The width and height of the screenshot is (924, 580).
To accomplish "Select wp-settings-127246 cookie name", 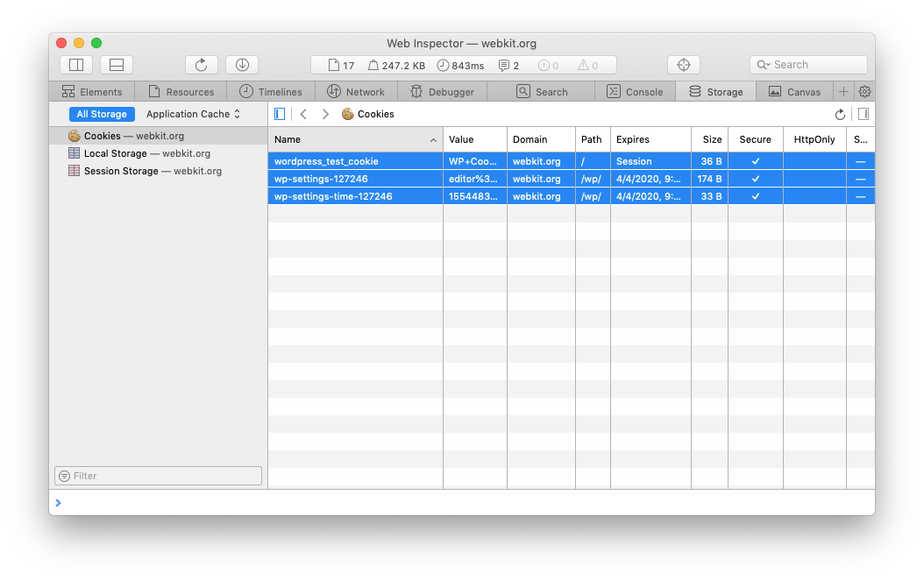I will (x=321, y=179).
